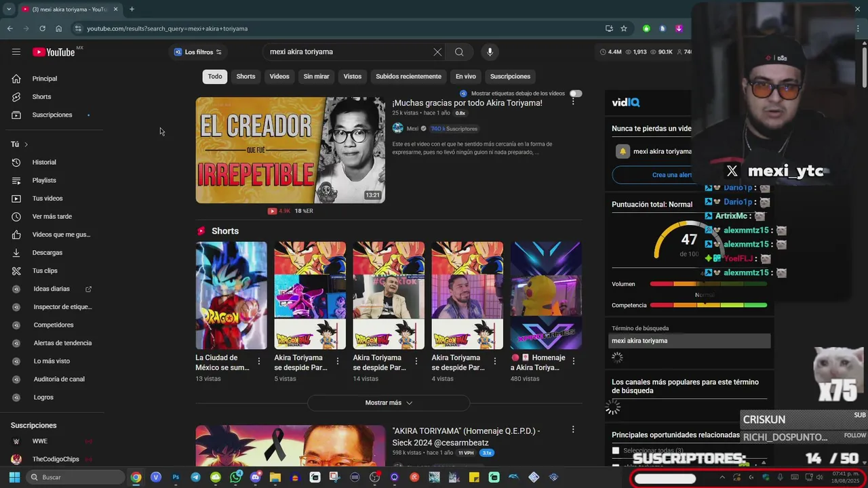Open browser tab search dropdown
Screen dimensions: 868x488
pyautogui.click(x=9, y=9)
